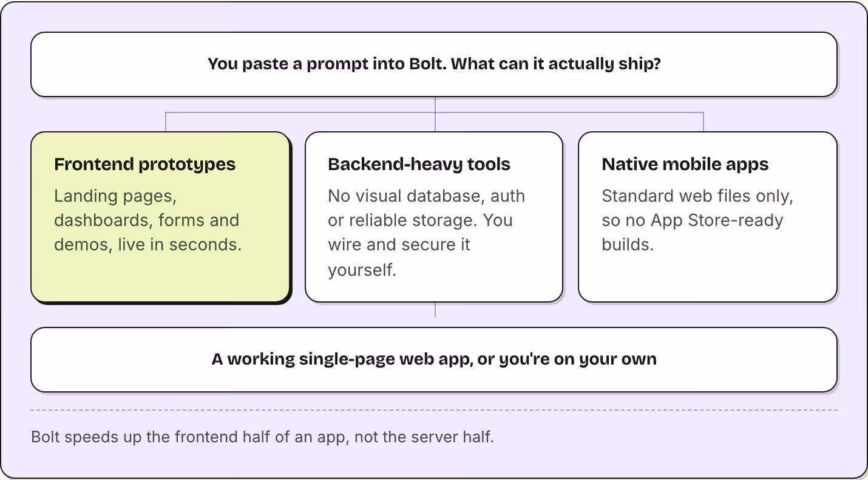Viewport: 868px width, 480px height.
Task: Click the "Standard web files only" description
Action: tap(698, 220)
